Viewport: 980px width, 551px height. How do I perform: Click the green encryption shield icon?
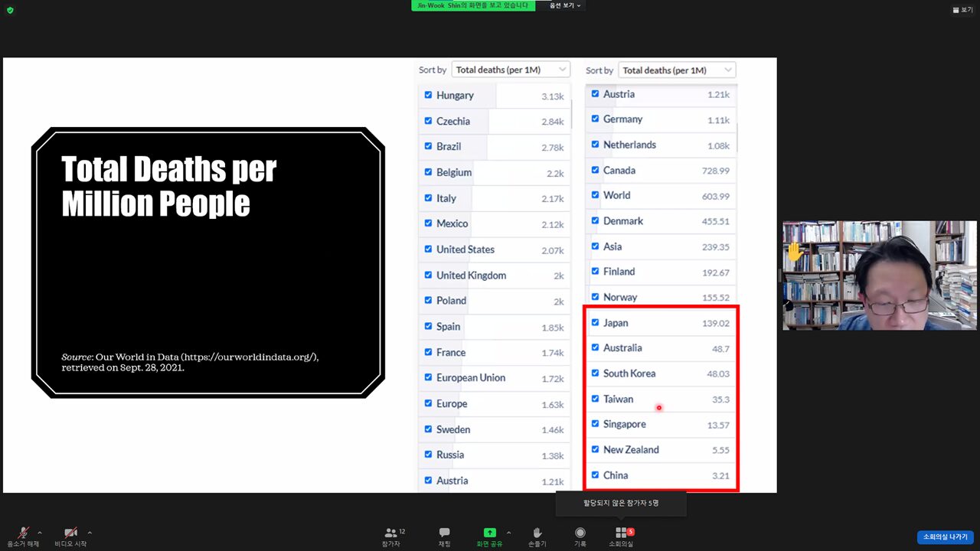click(10, 10)
